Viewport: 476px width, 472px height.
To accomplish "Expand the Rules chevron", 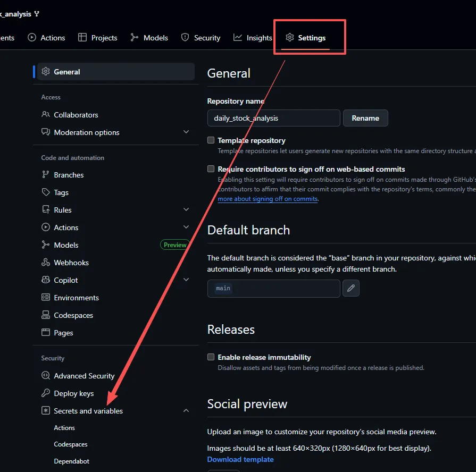I will point(186,209).
